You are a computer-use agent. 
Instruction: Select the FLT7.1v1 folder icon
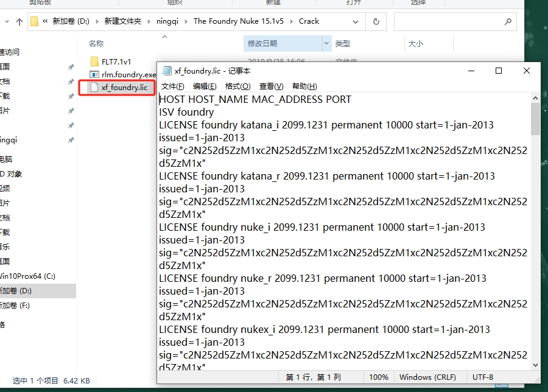[x=94, y=62]
